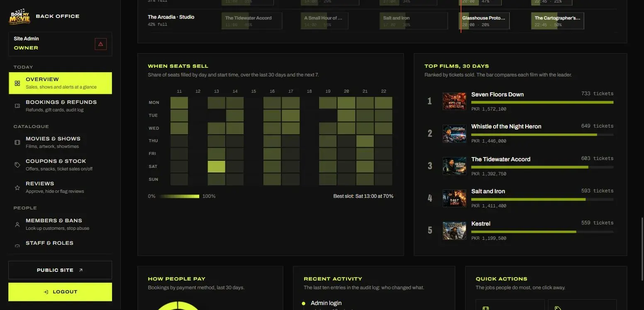The width and height of the screenshot is (644, 310).
Task: Click the Public Site external arrow icon
Action: [x=81, y=270]
